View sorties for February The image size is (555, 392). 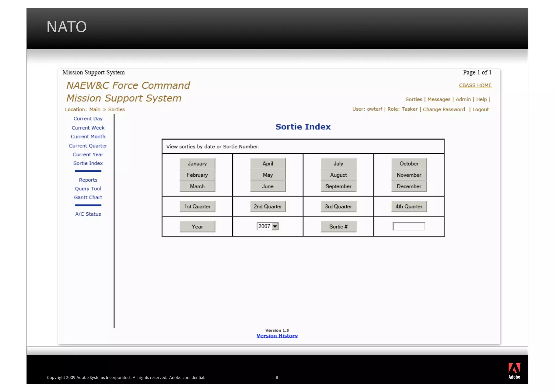197,175
